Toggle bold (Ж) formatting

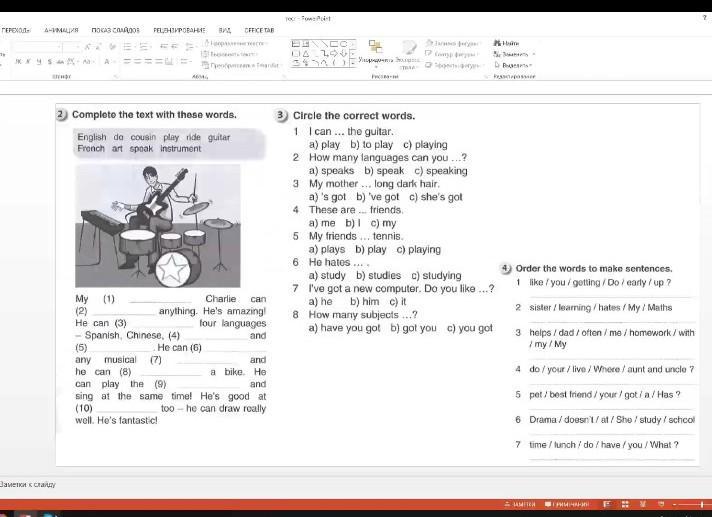(x=19, y=62)
